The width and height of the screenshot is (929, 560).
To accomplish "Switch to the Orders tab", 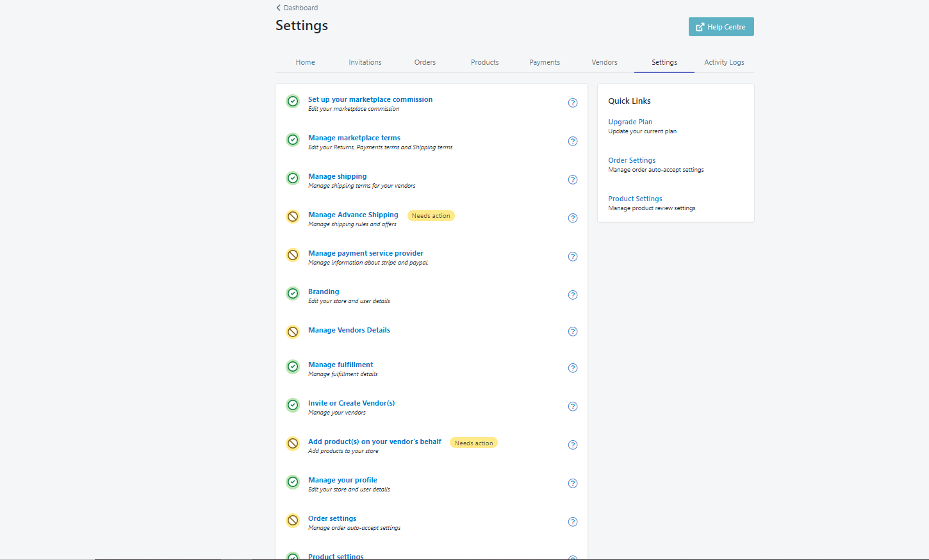I will (425, 62).
